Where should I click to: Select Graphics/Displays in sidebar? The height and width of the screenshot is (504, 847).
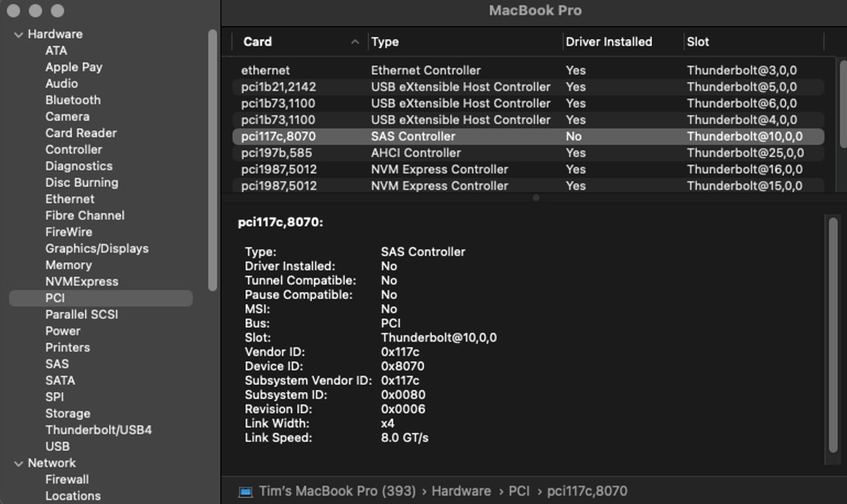pyautogui.click(x=97, y=249)
